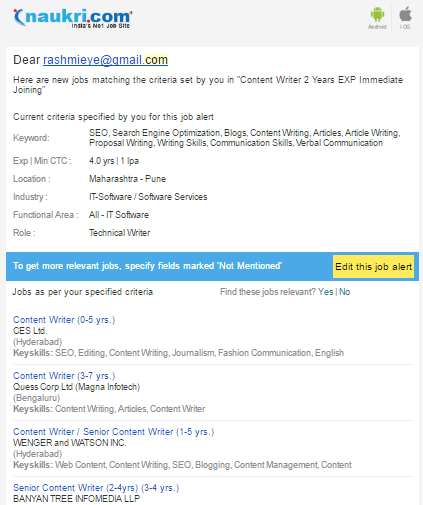Mark jobs as relevant with Yes
Viewport: 423px width, 505px height.
[325, 292]
